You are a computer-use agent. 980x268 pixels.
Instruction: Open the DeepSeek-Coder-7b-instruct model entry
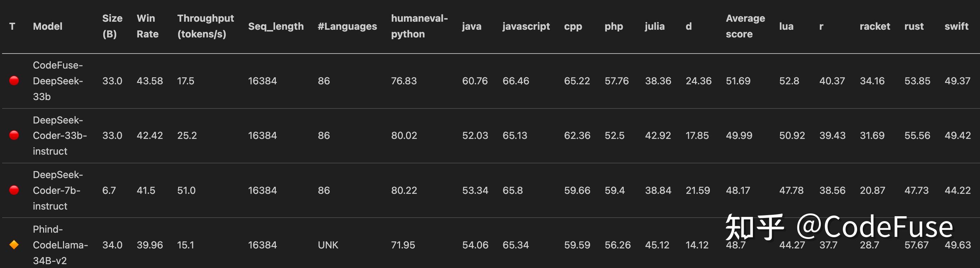[58, 190]
